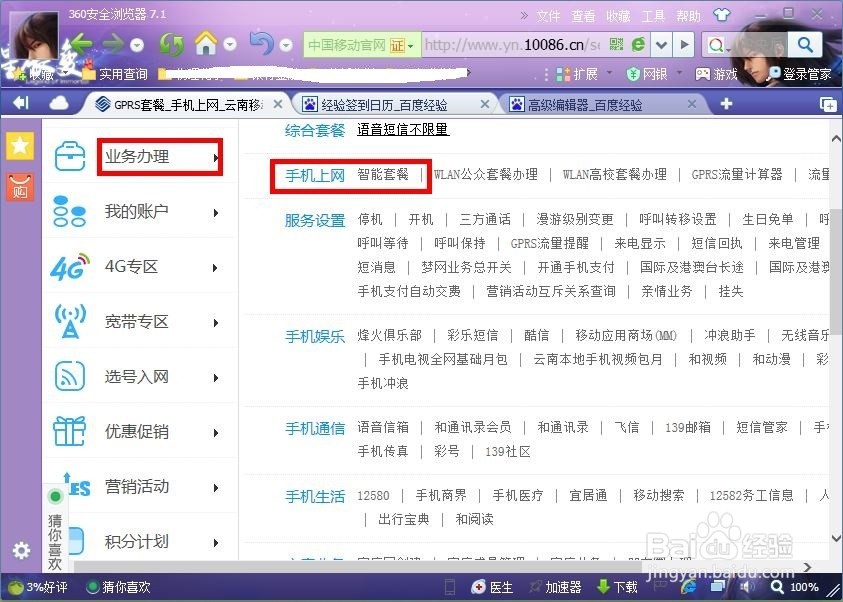This screenshot has width=843, height=602.
Task: Open the 文件 menu
Action: 548,16
